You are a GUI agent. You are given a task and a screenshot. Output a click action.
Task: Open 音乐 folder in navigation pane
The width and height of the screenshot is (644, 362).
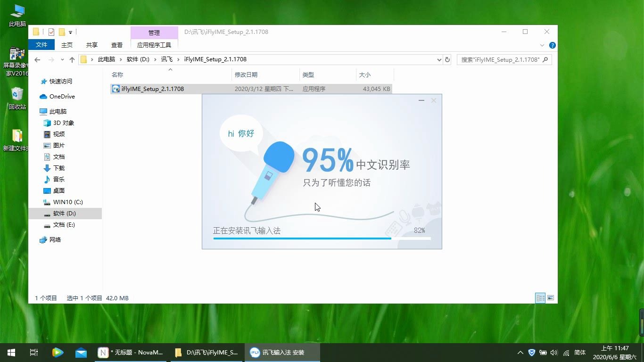(58, 179)
